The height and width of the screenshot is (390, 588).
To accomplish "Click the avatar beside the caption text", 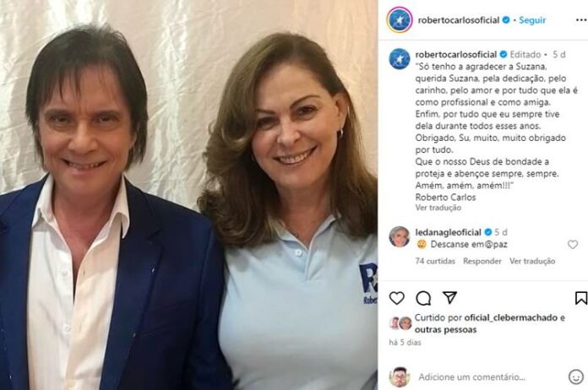I will 399,59.
